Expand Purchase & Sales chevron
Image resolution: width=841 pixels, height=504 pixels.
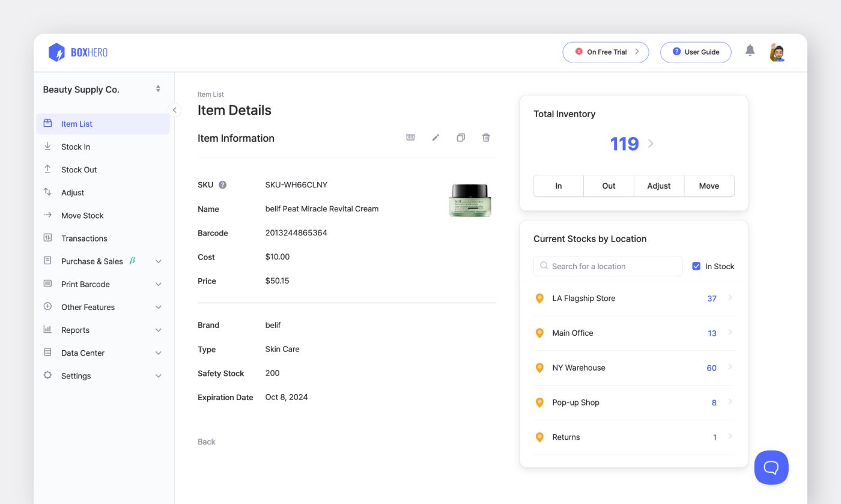point(159,261)
